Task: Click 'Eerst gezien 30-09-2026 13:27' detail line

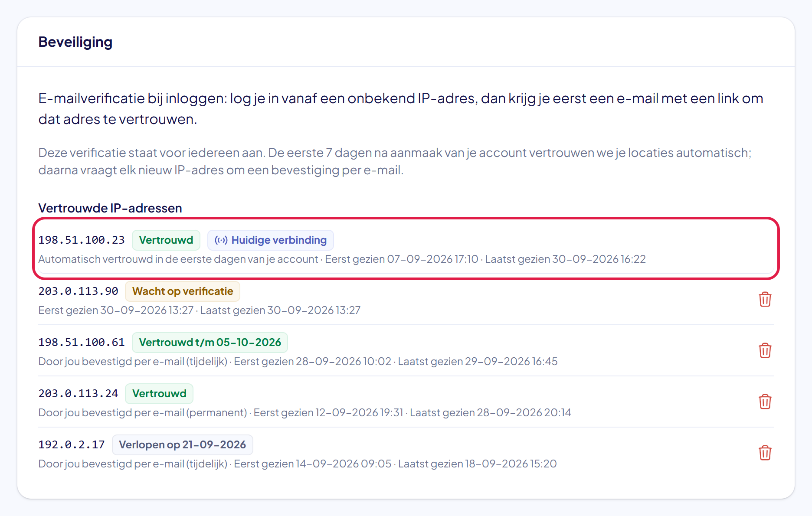Action: (x=200, y=310)
